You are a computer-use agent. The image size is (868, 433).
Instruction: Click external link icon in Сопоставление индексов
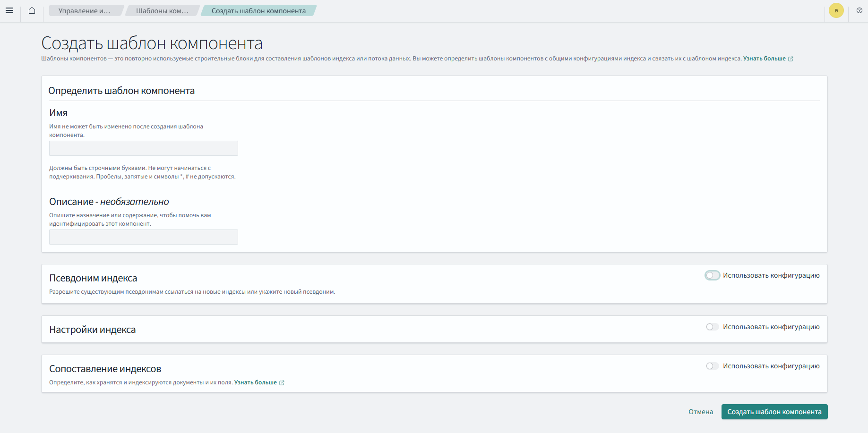pyautogui.click(x=282, y=383)
